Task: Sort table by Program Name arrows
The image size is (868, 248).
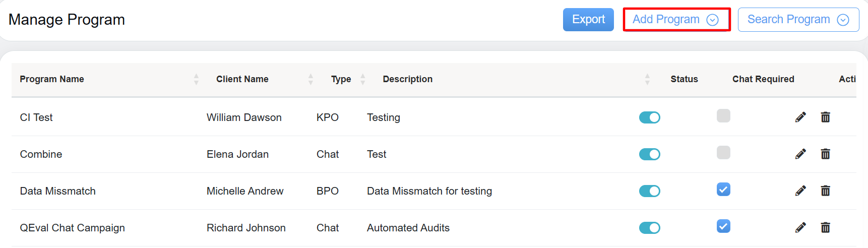Action: tap(196, 79)
